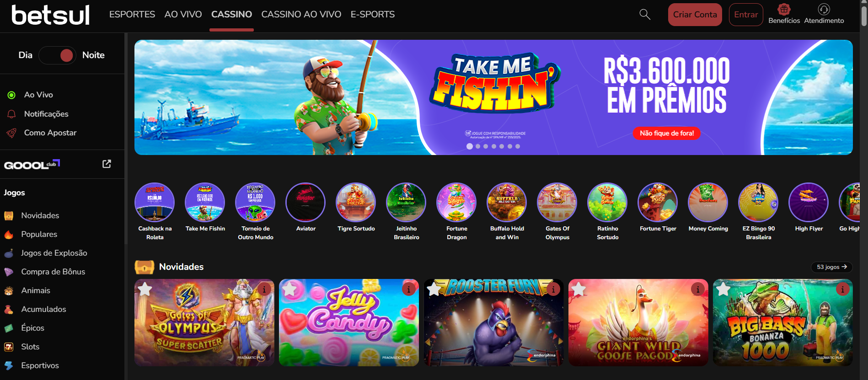
Task: Favorite Giant Wild Goose Pagoda star
Action: [579, 289]
